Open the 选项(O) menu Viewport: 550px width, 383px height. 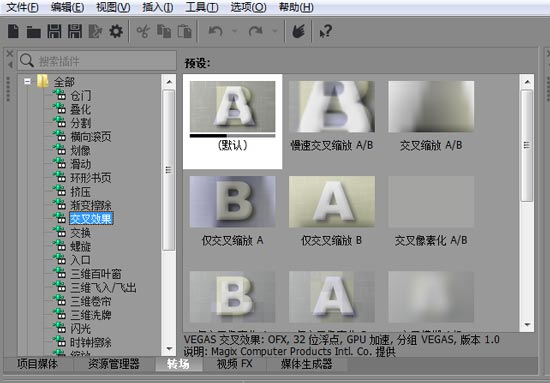tap(248, 7)
